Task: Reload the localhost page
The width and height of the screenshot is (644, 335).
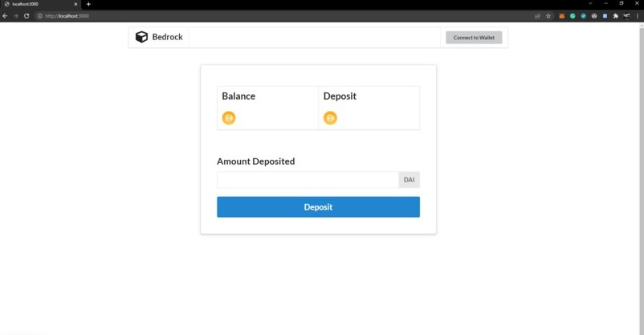Action: click(26, 16)
